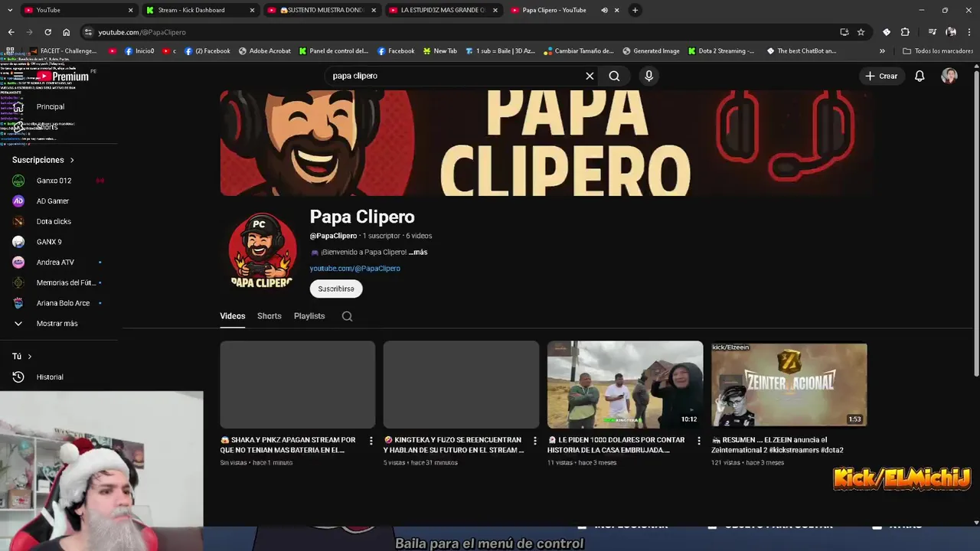Clear the 'papa clipero' search text

(590, 76)
